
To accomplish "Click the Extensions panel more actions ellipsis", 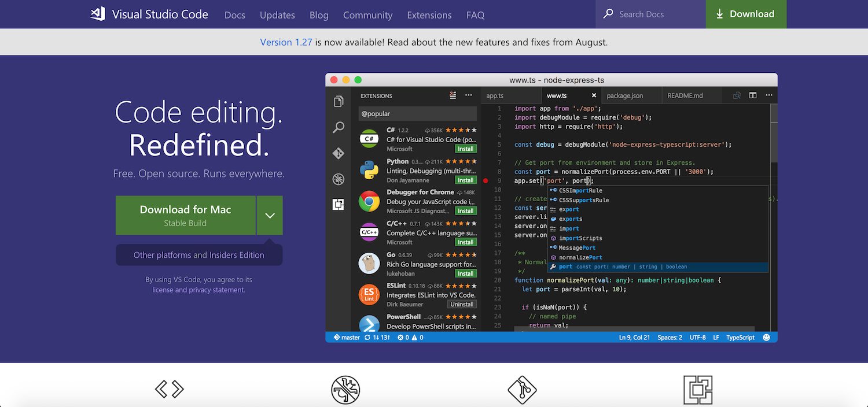I will click(469, 95).
